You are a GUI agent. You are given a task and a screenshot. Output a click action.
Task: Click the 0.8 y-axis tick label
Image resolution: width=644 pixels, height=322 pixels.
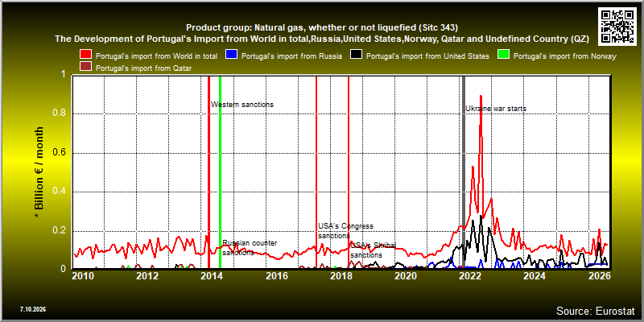(60, 114)
